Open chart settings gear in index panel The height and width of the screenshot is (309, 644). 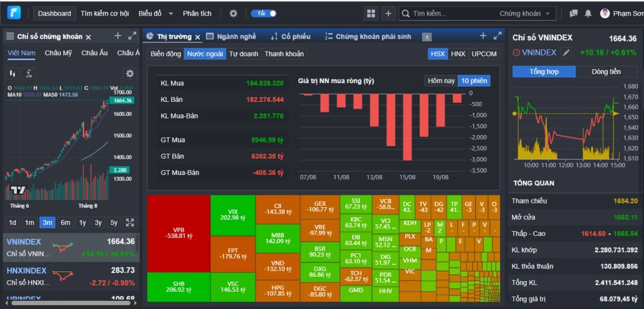pos(129,73)
